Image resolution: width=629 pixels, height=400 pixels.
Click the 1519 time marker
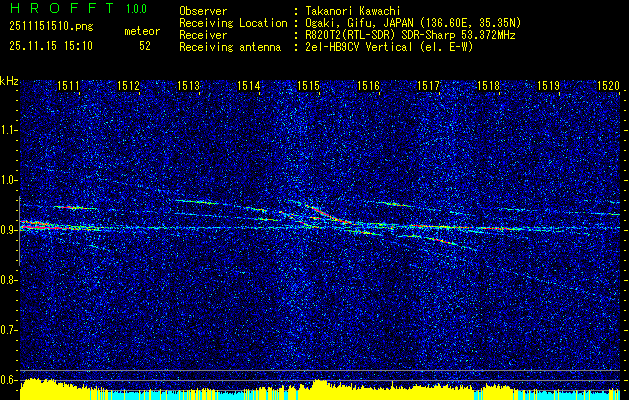(x=548, y=85)
